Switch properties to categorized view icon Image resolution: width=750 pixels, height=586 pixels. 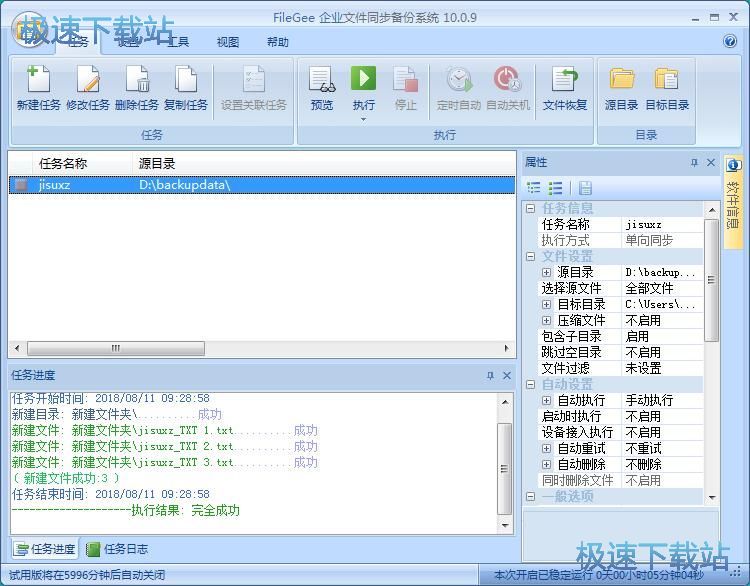tap(533, 188)
